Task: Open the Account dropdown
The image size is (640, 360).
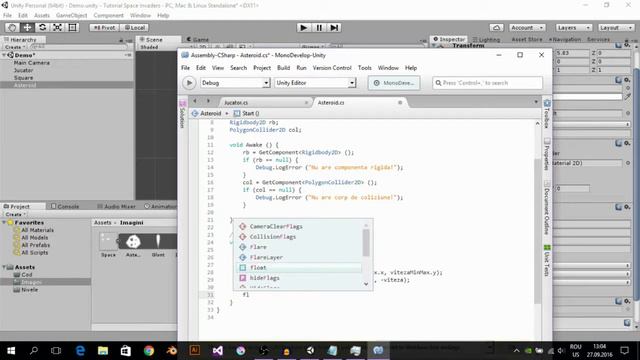Action: 527,28
